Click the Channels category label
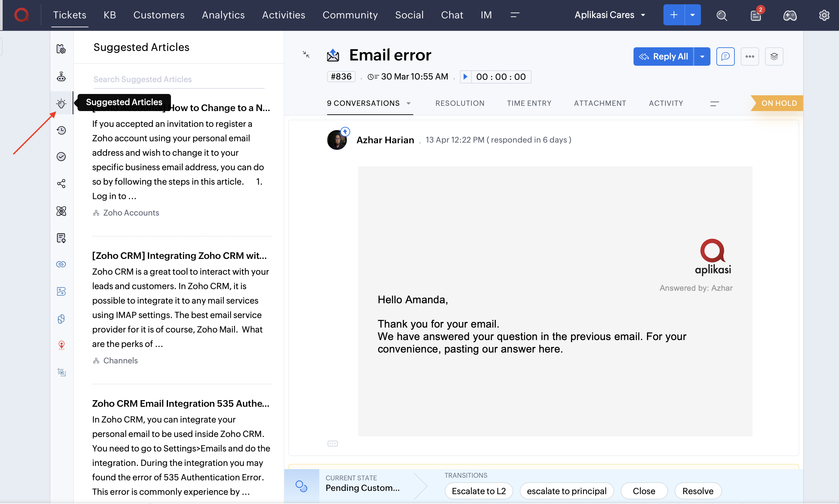The height and width of the screenshot is (504, 839). click(x=120, y=360)
